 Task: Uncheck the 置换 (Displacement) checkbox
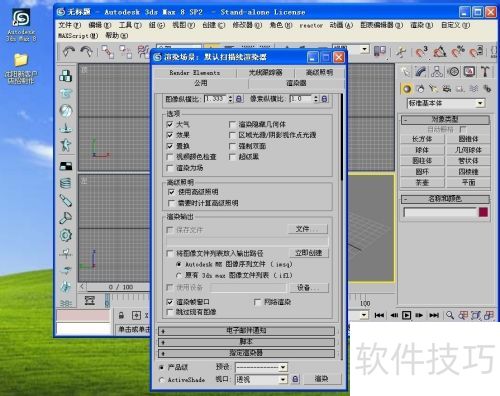click(170, 146)
